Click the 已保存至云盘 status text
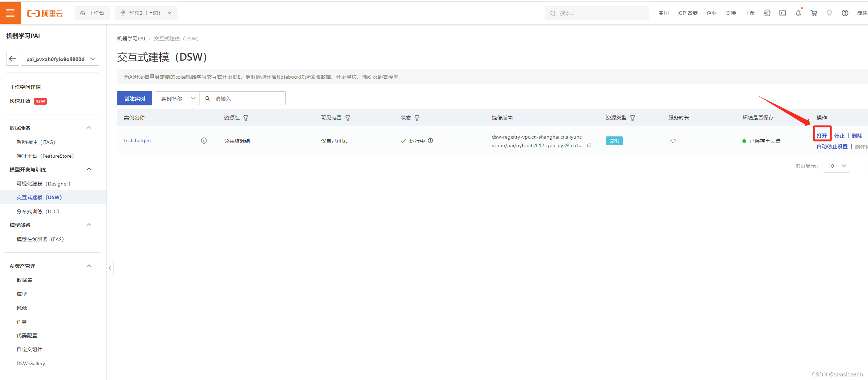 coord(765,141)
